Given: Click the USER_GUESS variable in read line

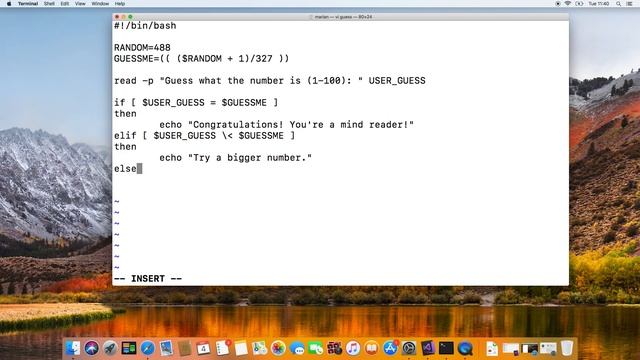Looking at the screenshot, I should [397, 80].
